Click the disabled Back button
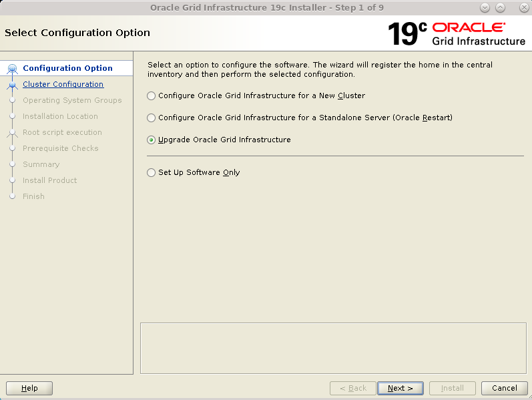 coord(353,388)
